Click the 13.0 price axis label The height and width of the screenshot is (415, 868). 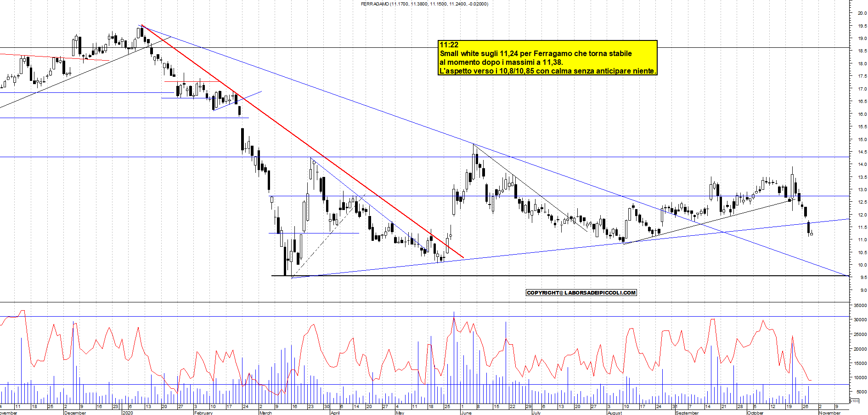[862, 190]
